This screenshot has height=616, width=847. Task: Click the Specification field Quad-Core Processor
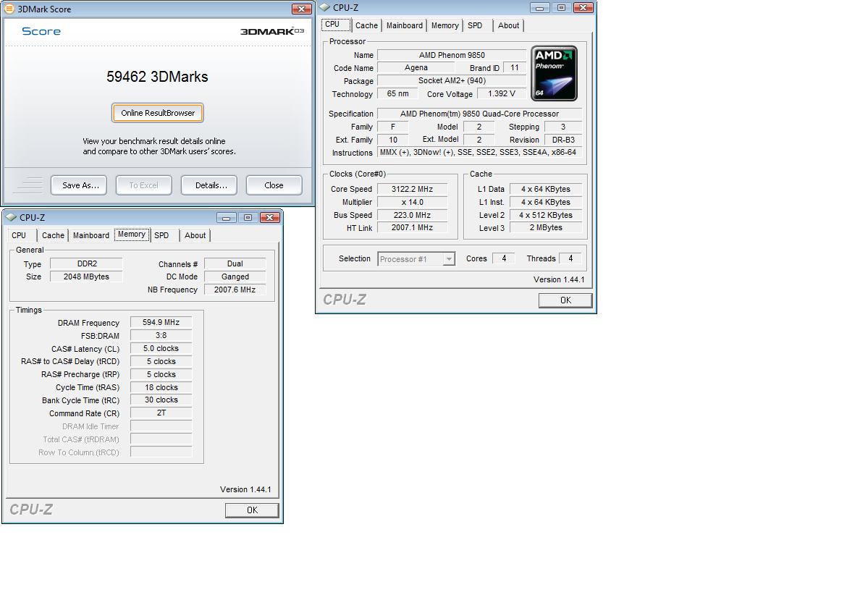pos(479,114)
